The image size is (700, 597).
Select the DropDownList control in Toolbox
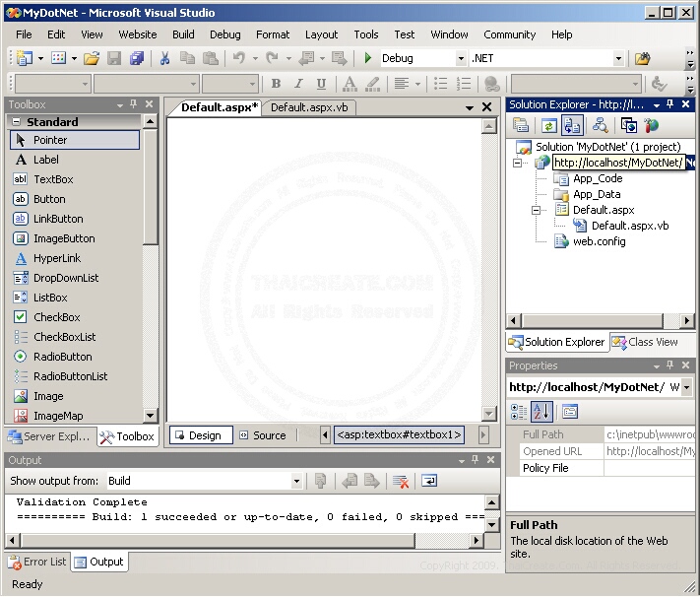pyautogui.click(x=75, y=278)
